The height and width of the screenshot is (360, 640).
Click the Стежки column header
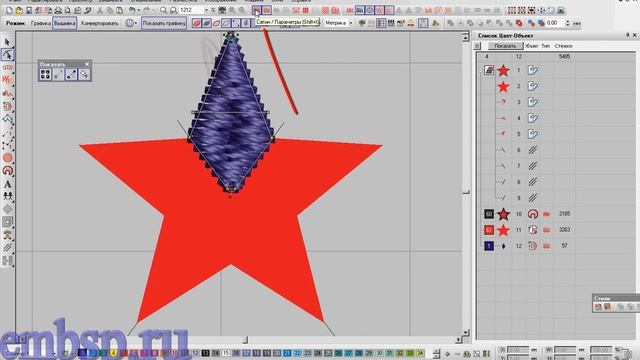563,46
